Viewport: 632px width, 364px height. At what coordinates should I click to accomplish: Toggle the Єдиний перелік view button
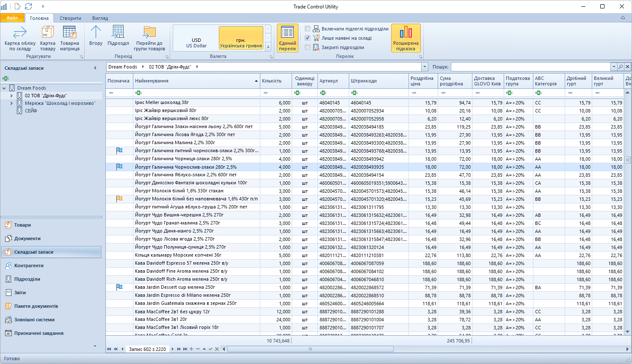coord(287,38)
